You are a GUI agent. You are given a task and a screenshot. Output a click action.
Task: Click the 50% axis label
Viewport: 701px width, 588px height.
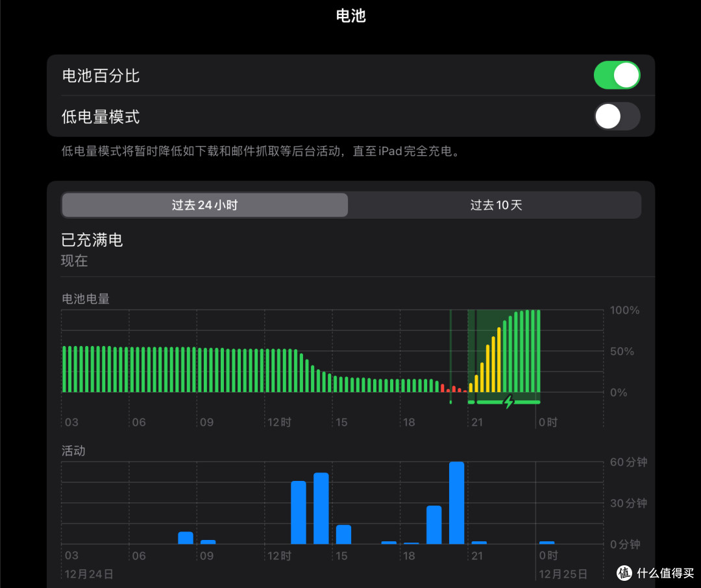(x=622, y=352)
